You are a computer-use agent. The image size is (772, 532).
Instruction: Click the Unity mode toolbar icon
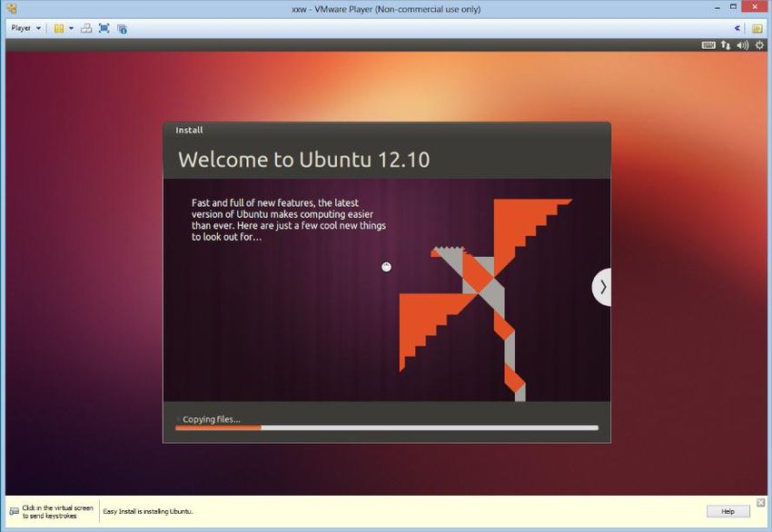122,29
